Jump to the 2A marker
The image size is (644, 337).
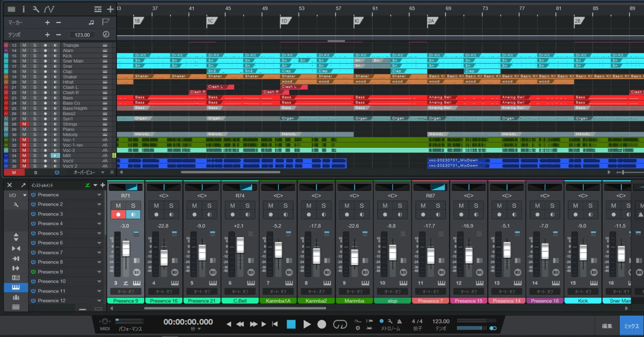[x=432, y=21]
